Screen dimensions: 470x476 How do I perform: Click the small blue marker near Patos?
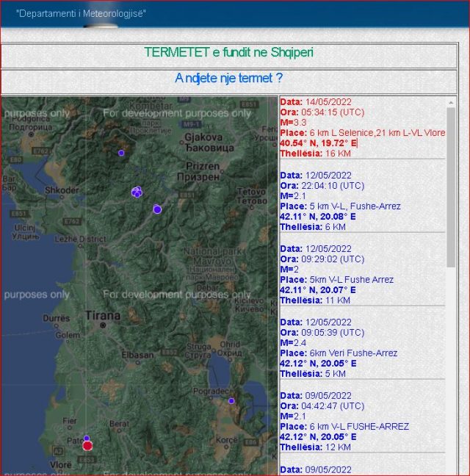pyautogui.click(x=87, y=438)
